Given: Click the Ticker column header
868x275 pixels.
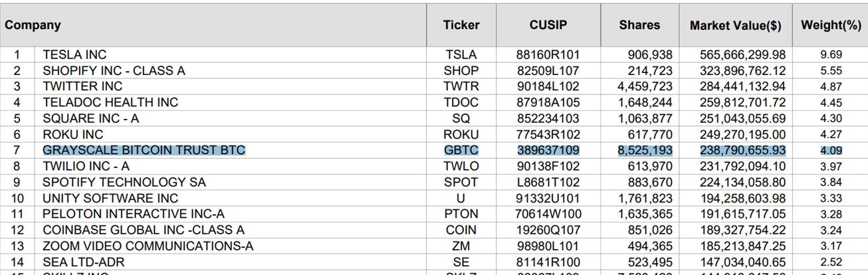Looking at the screenshot, I should (x=461, y=25).
